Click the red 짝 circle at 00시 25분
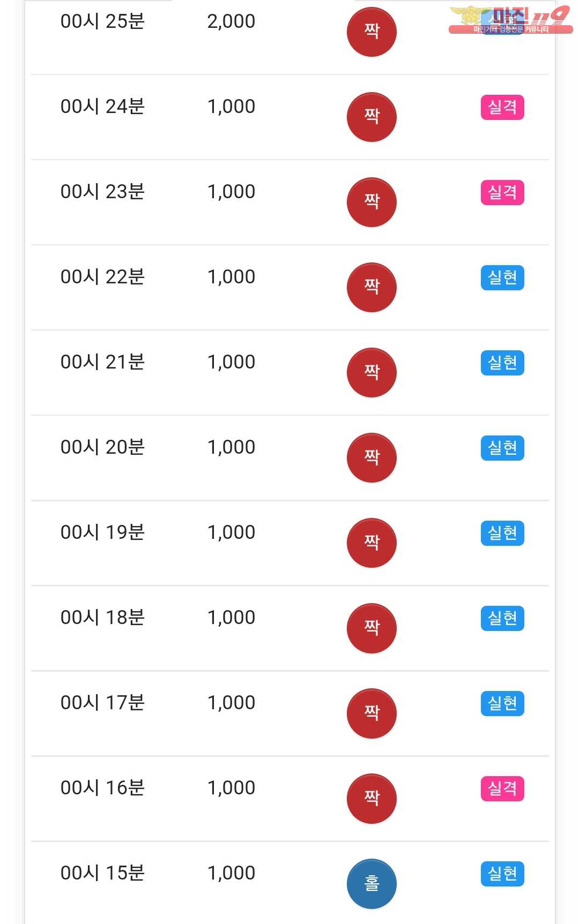 point(372,32)
